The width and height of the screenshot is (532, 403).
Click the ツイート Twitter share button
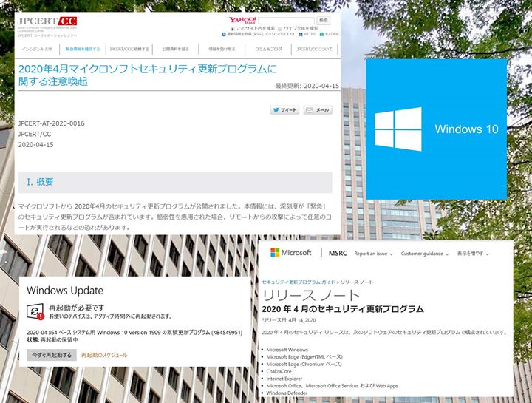[x=284, y=110]
